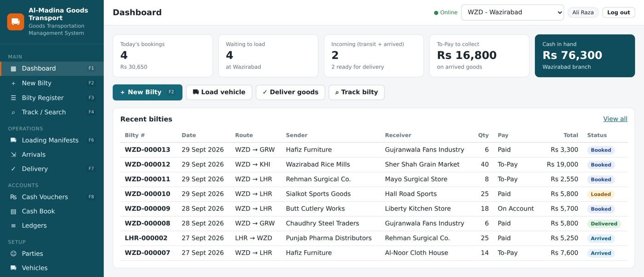Click the Cash Book icon
The width and height of the screenshot is (644, 277).
[13, 211]
